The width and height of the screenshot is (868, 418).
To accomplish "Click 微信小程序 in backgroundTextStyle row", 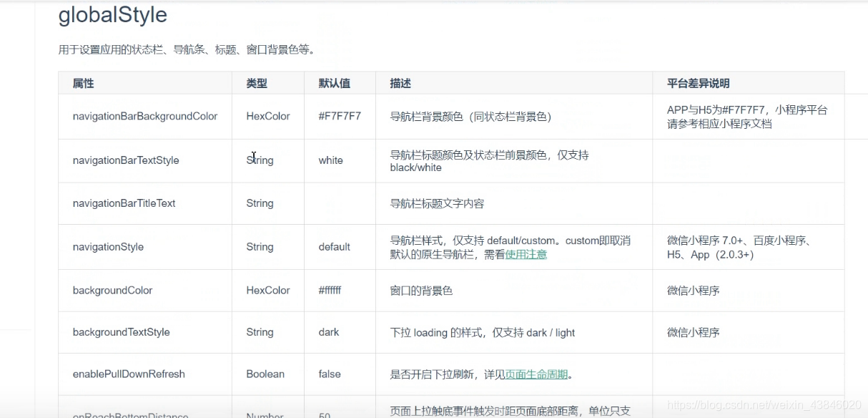I will pyautogui.click(x=693, y=332).
